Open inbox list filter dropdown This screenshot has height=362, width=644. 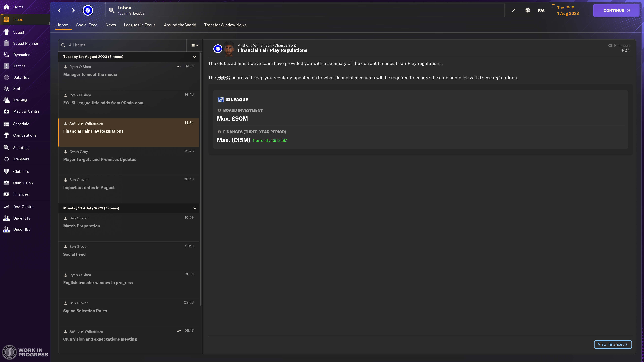[x=195, y=45]
